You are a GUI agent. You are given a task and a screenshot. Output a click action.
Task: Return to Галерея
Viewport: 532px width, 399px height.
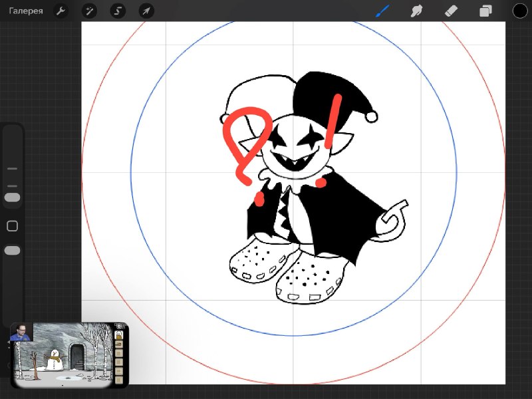click(x=26, y=11)
